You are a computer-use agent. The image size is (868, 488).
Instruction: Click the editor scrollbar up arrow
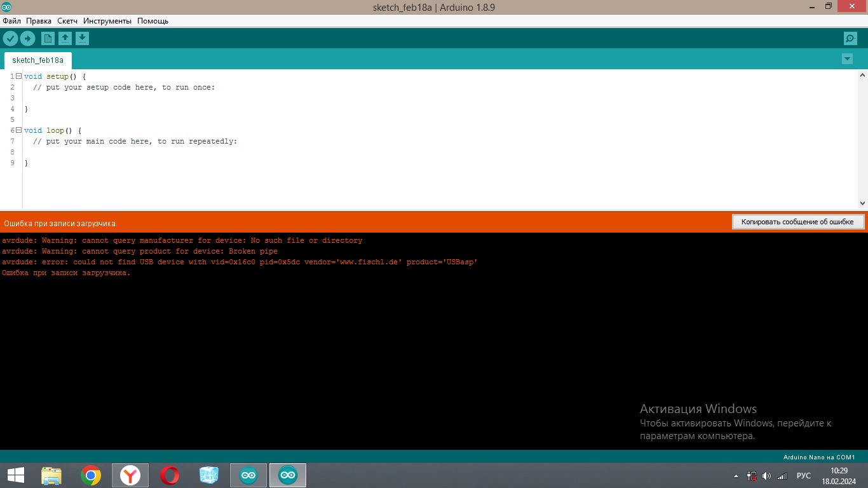[862, 75]
